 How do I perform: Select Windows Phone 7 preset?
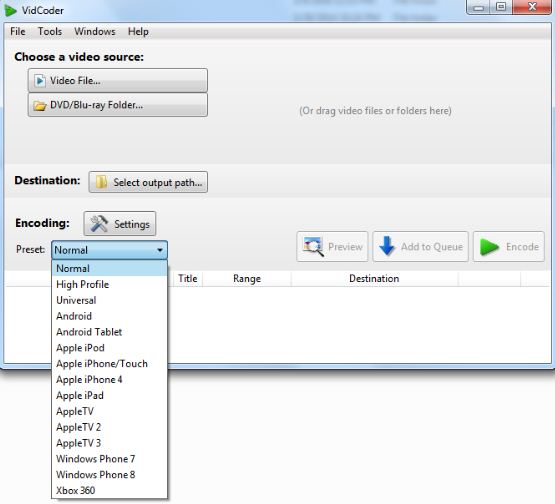(110, 459)
